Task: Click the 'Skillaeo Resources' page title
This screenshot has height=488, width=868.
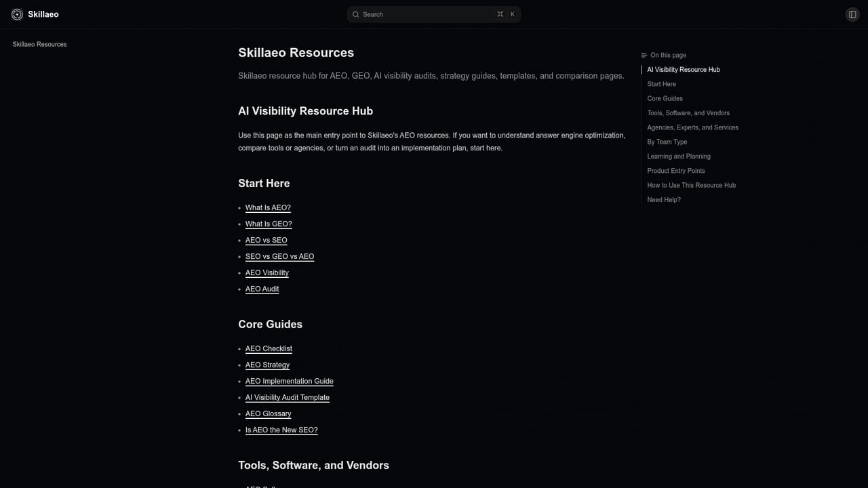Action: pos(296,53)
